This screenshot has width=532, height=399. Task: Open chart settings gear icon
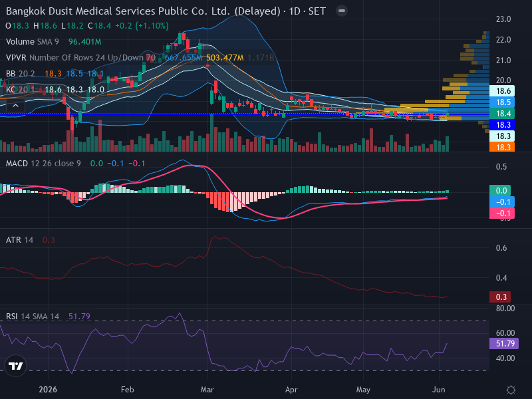[x=511, y=390]
